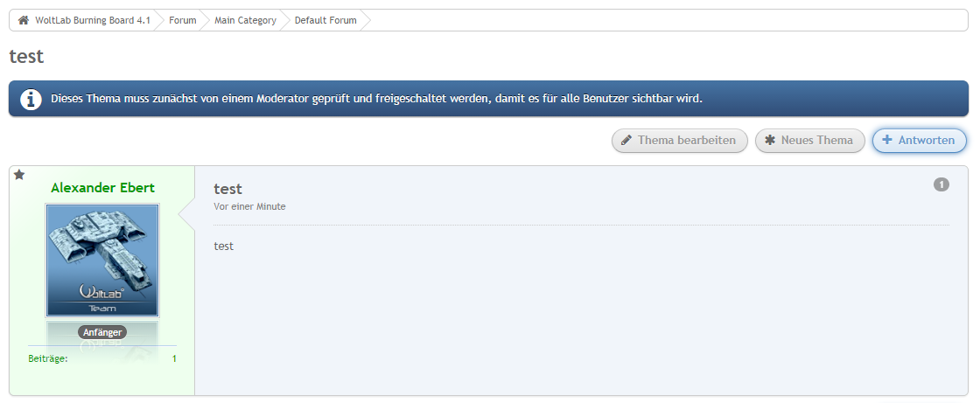Go to the Forum breadcrumb

[182, 20]
